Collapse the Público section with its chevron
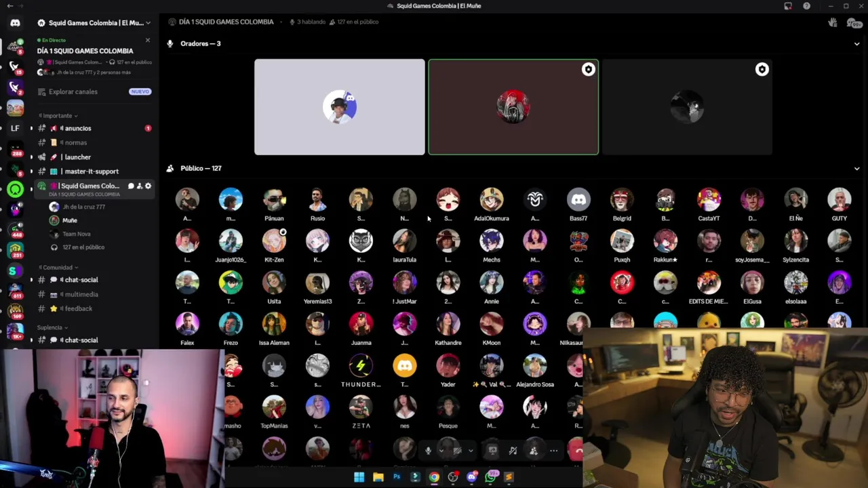The width and height of the screenshot is (868, 488). point(856,169)
